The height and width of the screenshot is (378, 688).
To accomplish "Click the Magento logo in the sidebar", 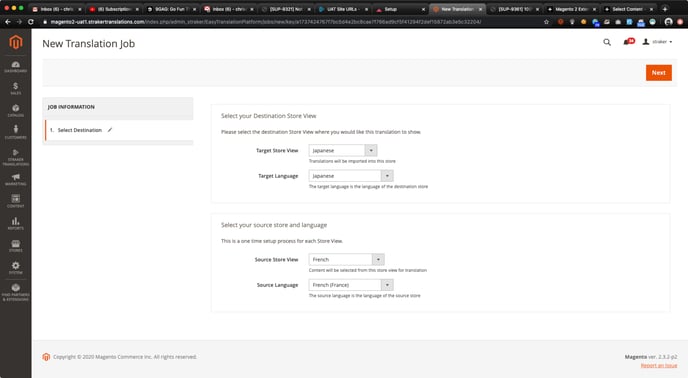I will [x=16, y=42].
